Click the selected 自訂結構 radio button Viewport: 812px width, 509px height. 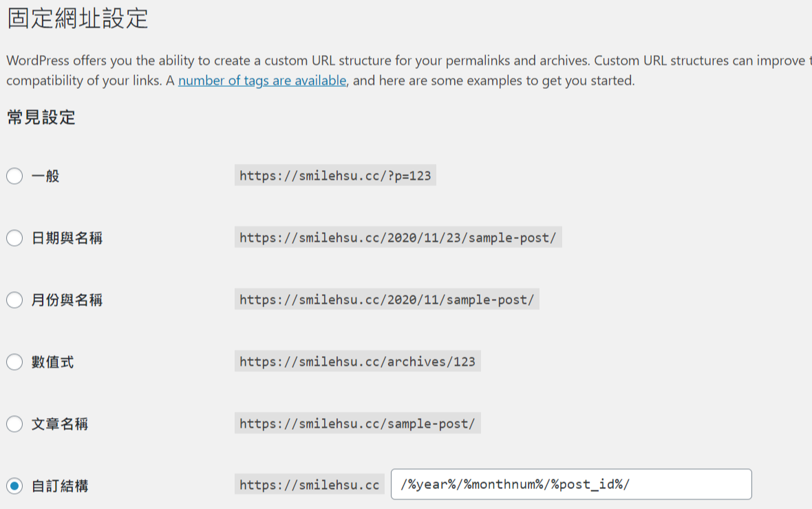(x=14, y=486)
